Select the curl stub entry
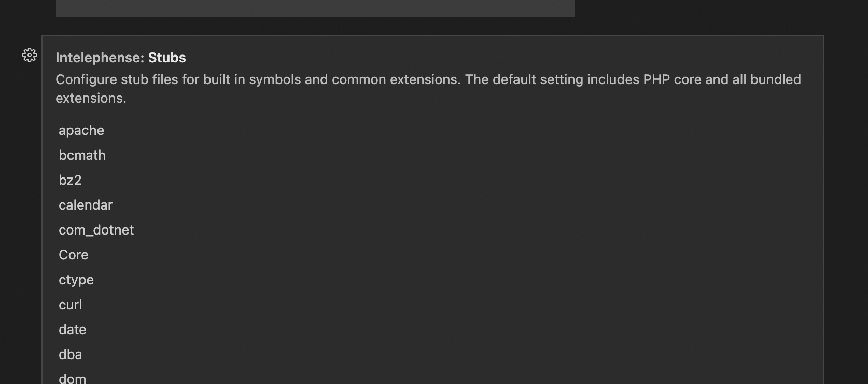The width and height of the screenshot is (868, 384). tap(70, 305)
